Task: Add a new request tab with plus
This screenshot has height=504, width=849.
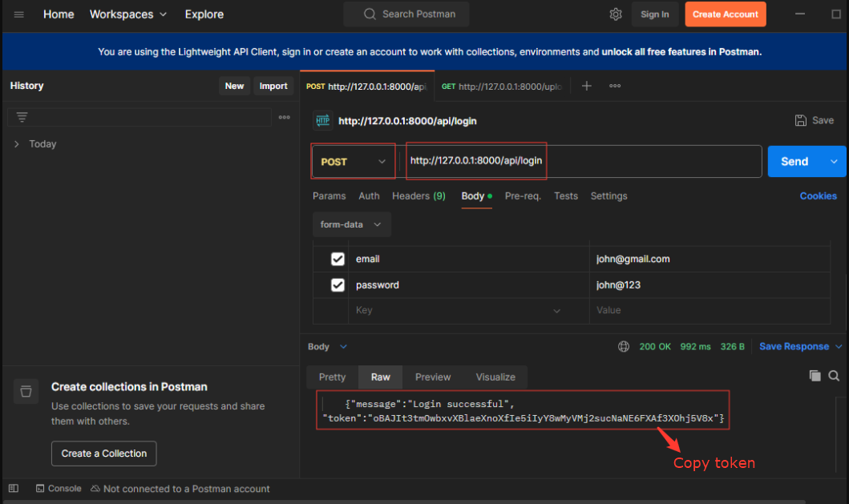Action: (x=586, y=86)
